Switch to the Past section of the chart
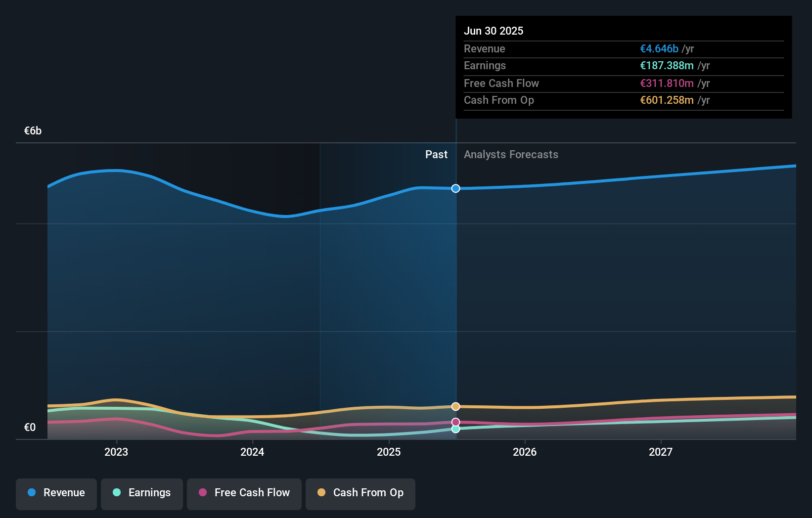 (x=436, y=154)
